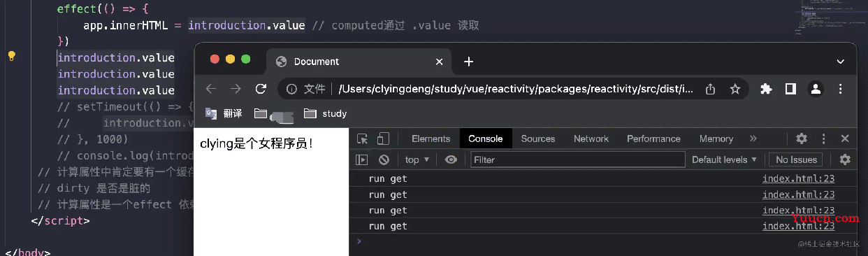Close the Document tab
Image resolution: width=868 pixels, height=256 pixels.
(x=440, y=62)
